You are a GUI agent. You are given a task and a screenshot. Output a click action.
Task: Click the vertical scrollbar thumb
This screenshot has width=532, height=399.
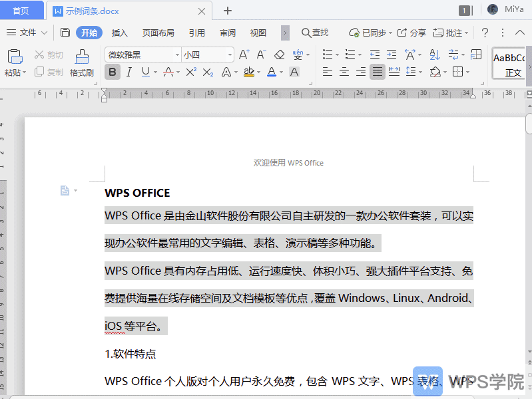pyautogui.click(x=529, y=124)
